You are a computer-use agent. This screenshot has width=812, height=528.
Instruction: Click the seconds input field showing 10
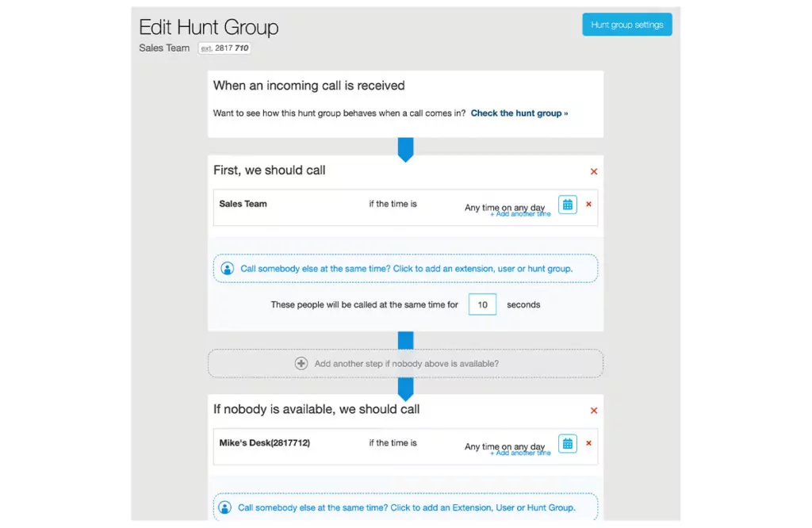point(482,304)
